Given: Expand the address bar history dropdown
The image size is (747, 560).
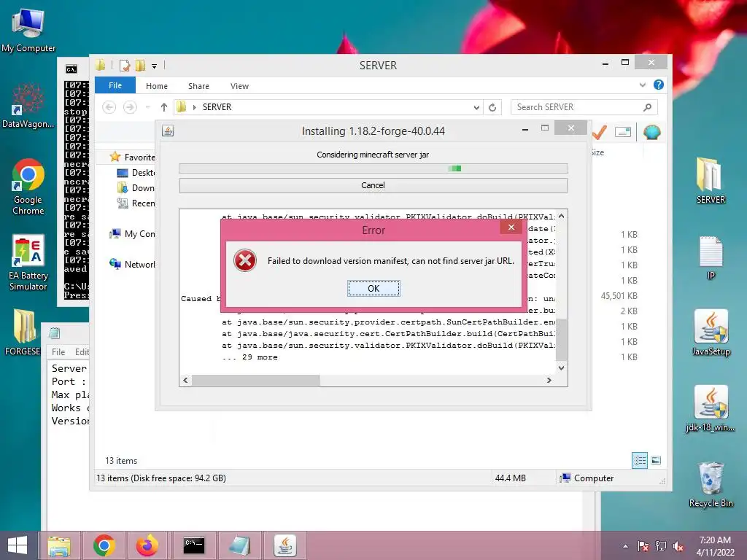Looking at the screenshot, I should (x=476, y=108).
